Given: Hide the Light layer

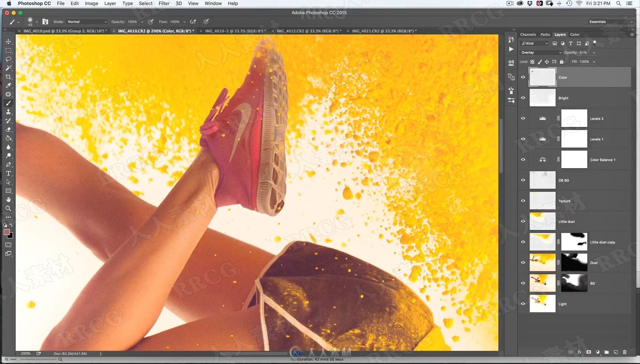Looking at the screenshot, I should (x=523, y=304).
